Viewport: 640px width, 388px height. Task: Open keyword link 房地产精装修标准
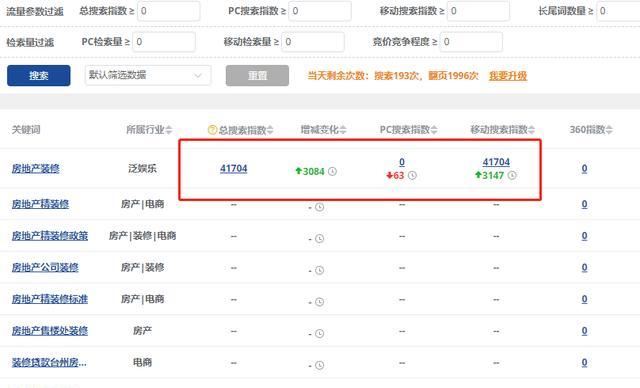[x=50, y=299]
